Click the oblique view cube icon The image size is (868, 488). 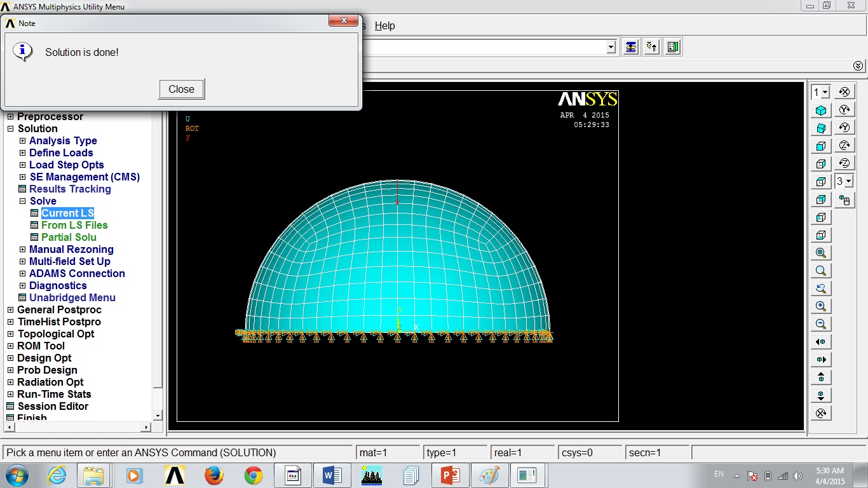(x=821, y=128)
